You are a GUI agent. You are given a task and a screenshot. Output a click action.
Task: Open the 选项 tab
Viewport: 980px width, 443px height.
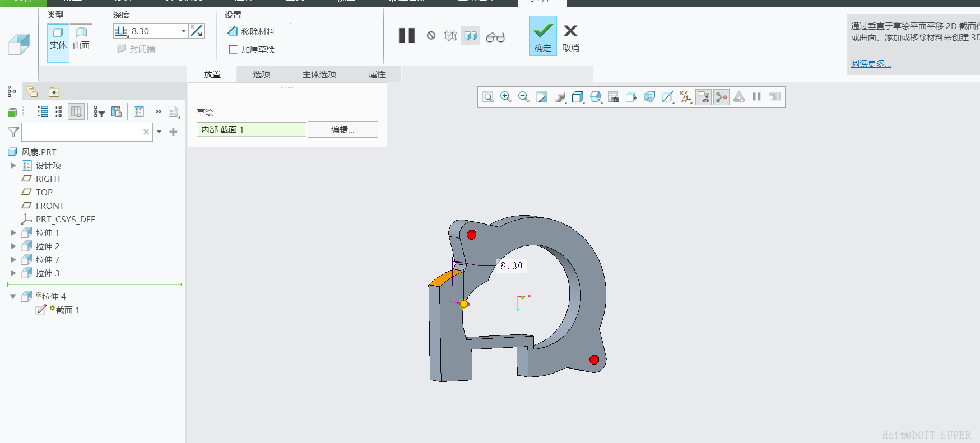[x=261, y=74]
